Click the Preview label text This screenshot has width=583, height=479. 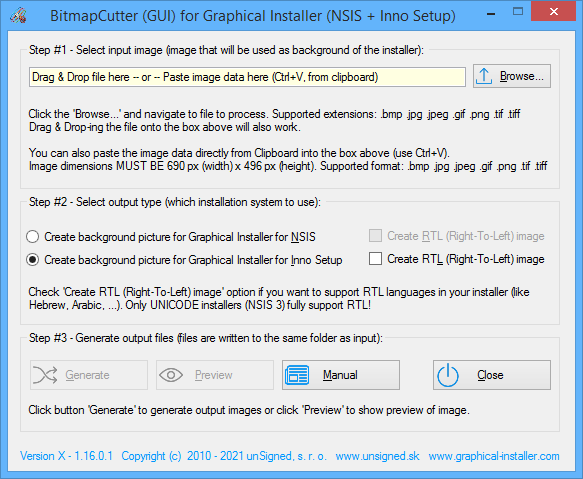point(214,375)
